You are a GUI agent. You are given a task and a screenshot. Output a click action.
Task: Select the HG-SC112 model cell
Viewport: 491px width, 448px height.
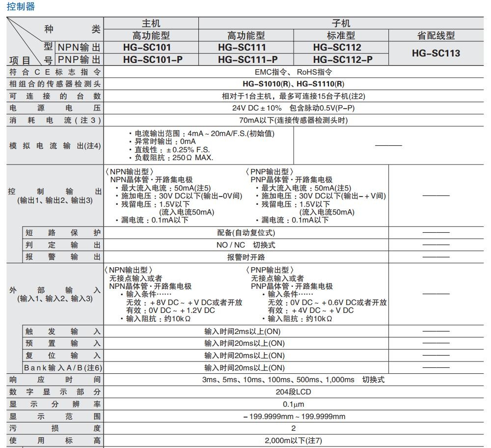341,48
